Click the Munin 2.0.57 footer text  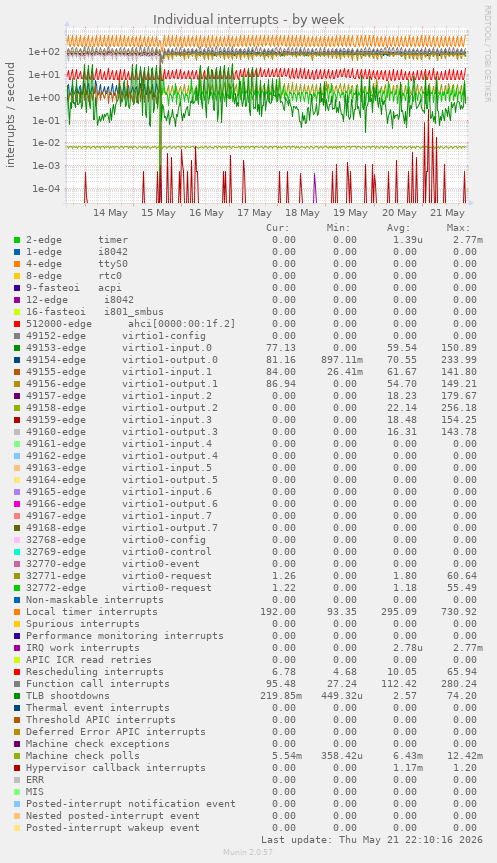248,852
